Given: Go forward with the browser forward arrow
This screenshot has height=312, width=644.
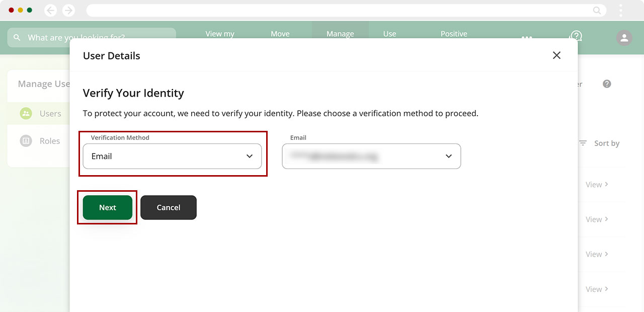Looking at the screenshot, I should [68, 10].
